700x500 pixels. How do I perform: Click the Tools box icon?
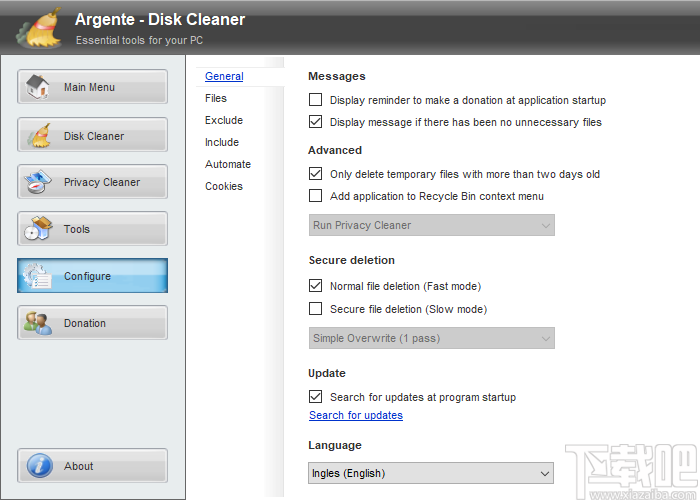click(38, 229)
